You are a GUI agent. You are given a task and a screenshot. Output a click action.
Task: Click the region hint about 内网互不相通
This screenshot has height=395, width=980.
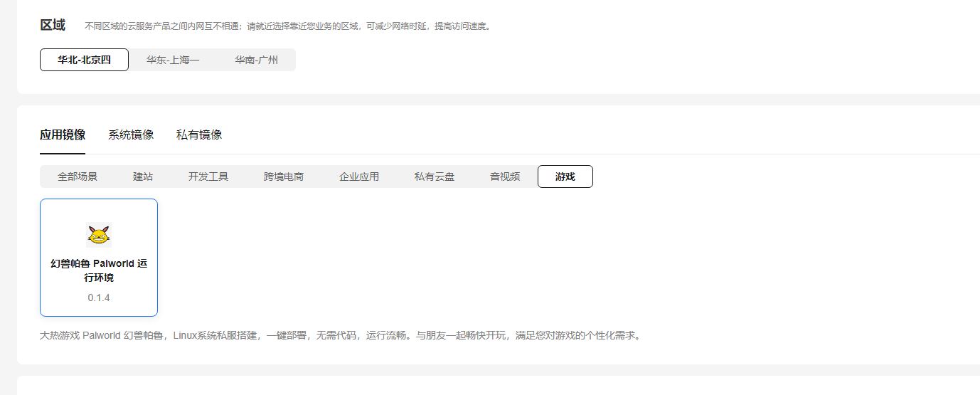click(288, 26)
